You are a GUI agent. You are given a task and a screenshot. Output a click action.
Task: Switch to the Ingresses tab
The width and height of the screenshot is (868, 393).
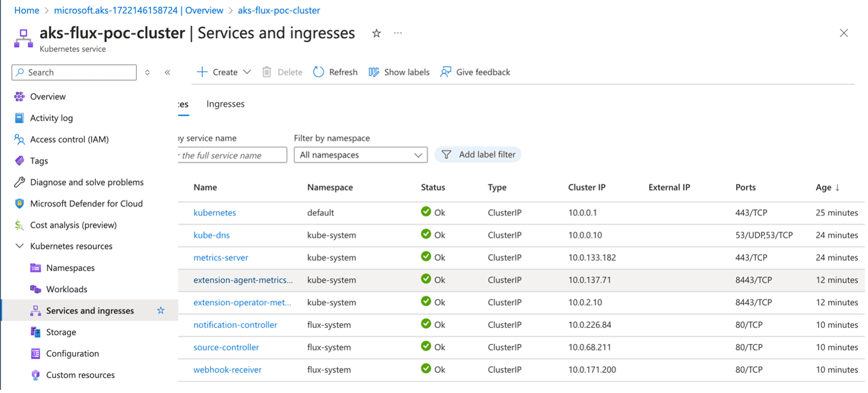click(225, 104)
